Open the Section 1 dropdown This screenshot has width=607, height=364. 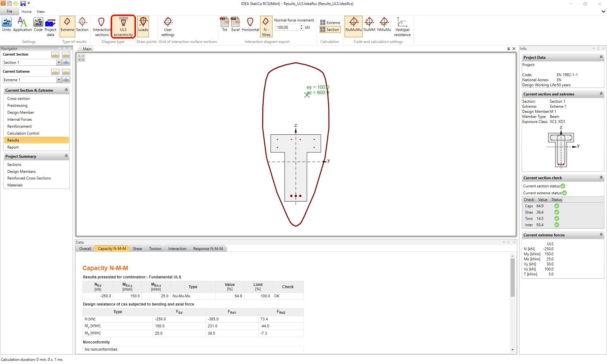[59, 63]
